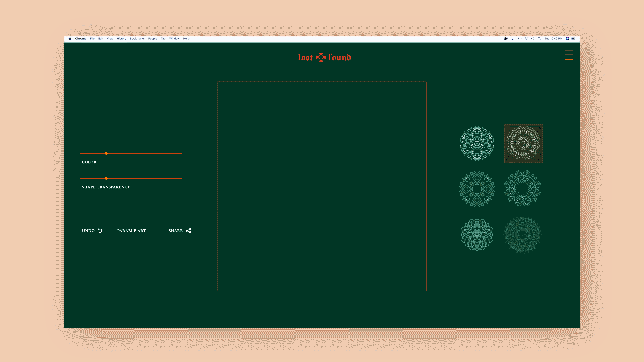
Task: Select the wreath-shaped mandala with open center
Action: point(523,188)
